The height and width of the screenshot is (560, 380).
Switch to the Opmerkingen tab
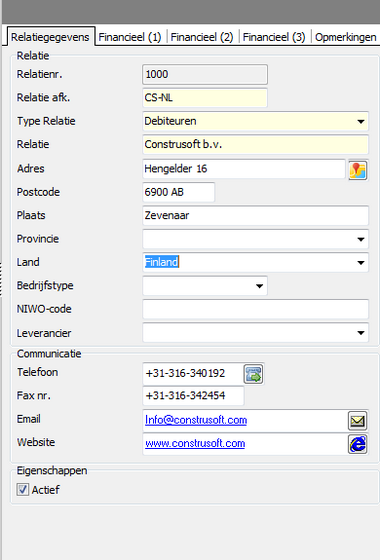click(x=346, y=37)
